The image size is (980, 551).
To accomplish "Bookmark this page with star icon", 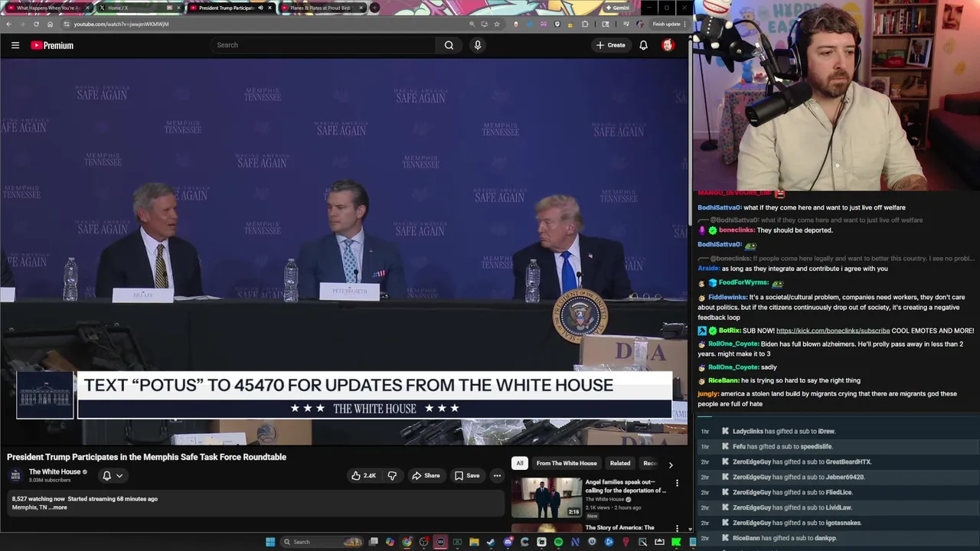I will [497, 24].
